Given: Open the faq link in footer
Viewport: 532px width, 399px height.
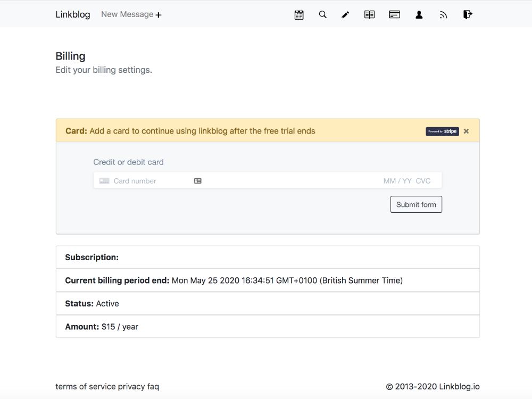Looking at the screenshot, I should [153, 386].
